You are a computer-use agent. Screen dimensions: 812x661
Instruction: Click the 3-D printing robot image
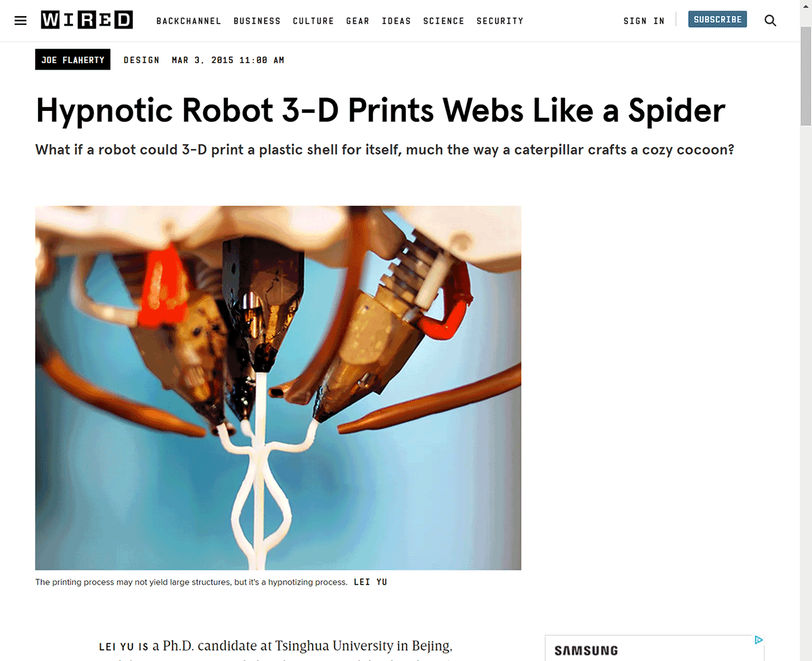(278, 388)
